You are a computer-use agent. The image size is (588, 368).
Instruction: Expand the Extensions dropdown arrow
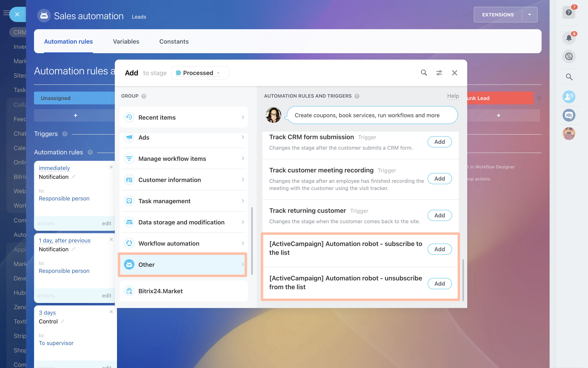click(x=529, y=15)
